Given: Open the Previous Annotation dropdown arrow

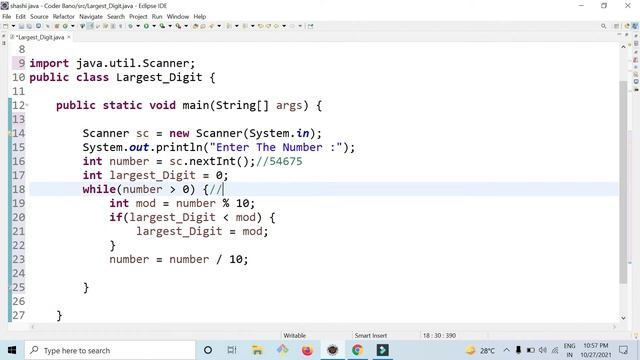Looking at the screenshot, I should click(x=253, y=26).
